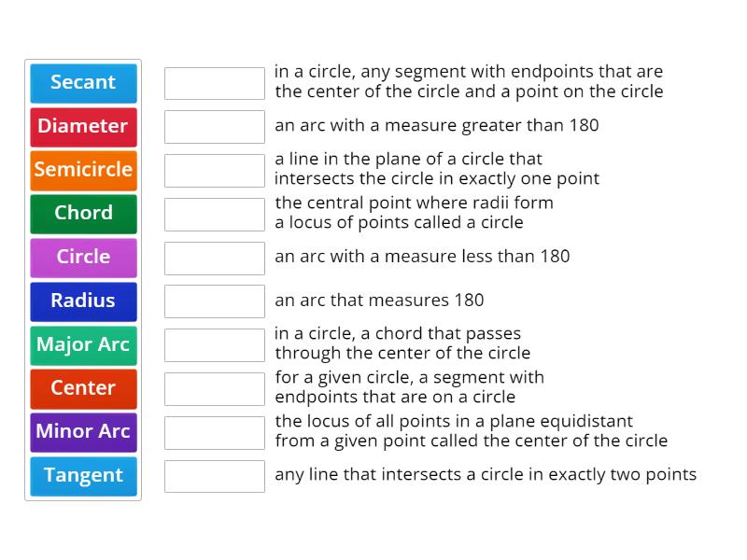This screenshot has width=747, height=560.
Task: Select the Minor Arc term tile
Action: [83, 432]
